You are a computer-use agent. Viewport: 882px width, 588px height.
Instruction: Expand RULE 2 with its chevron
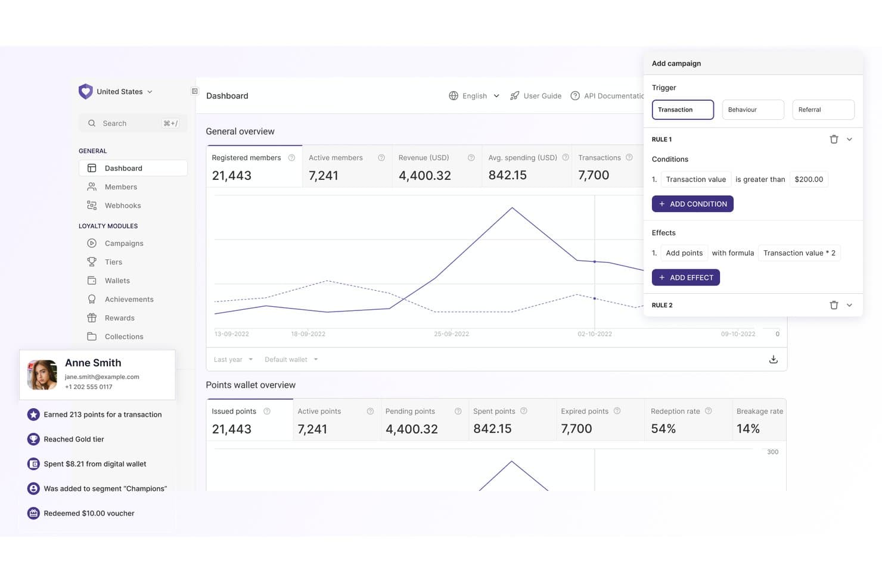pyautogui.click(x=849, y=305)
